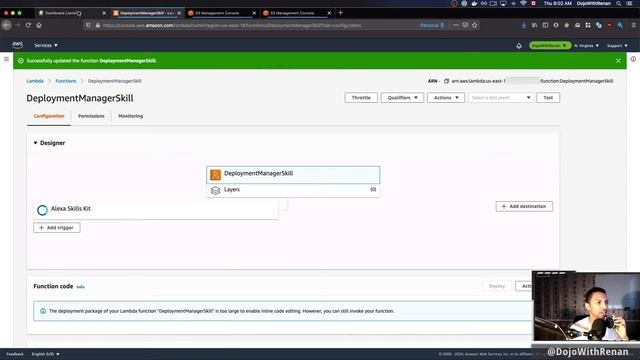
Task: Click the padlock site security icon
Action: tap(98, 25)
